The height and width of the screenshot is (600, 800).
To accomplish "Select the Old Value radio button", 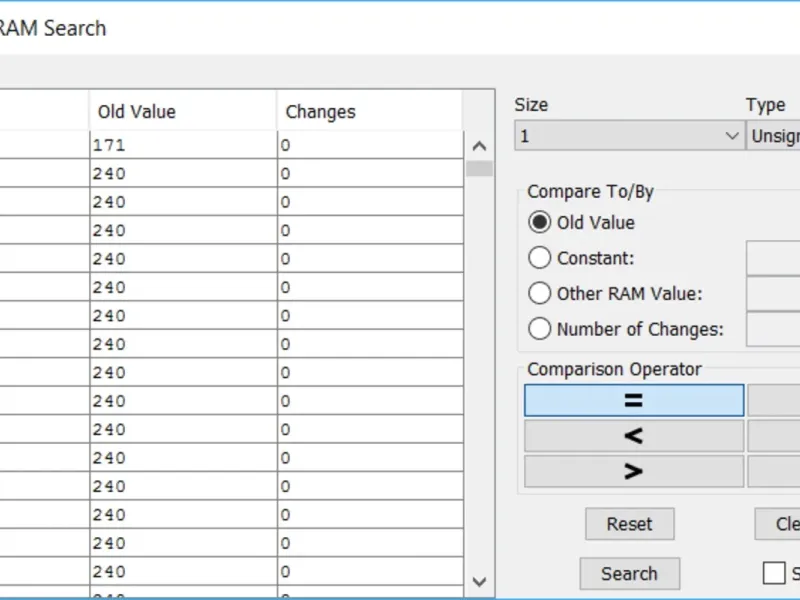I will pos(540,222).
